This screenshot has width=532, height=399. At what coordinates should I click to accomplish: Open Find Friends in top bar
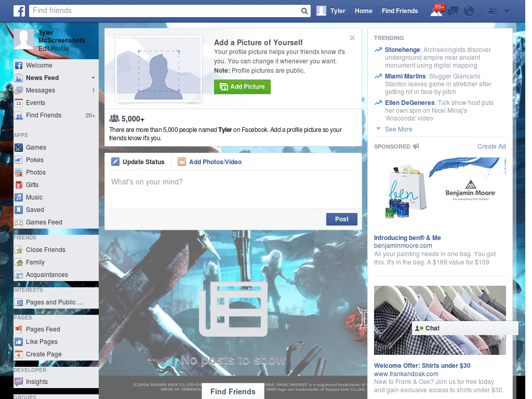click(400, 11)
